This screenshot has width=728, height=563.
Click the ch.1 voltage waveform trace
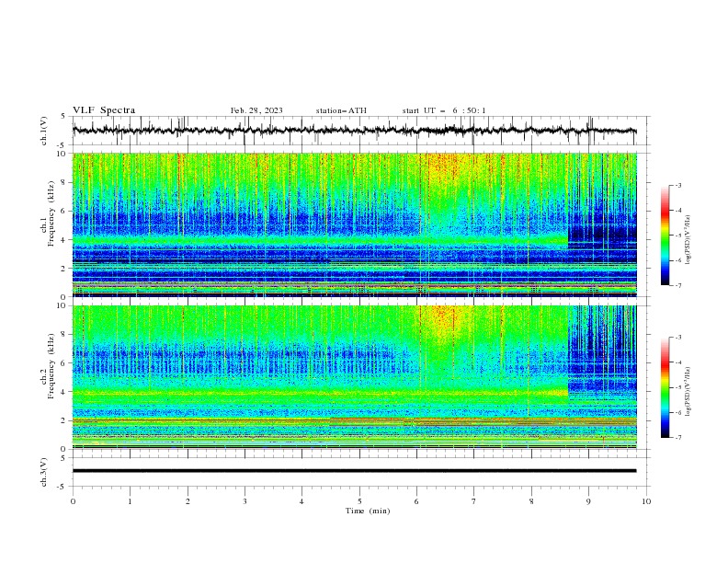coord(354,131)
